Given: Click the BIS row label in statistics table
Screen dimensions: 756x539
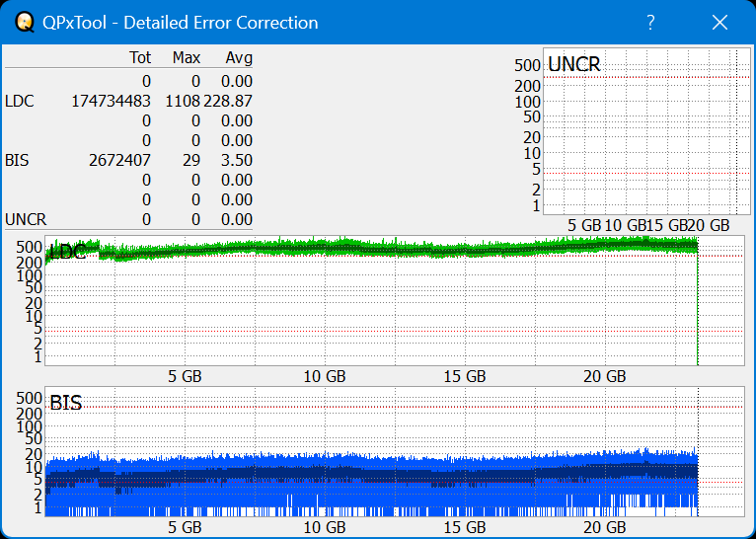Looking at the screenshot, I should tap(17, 160).
